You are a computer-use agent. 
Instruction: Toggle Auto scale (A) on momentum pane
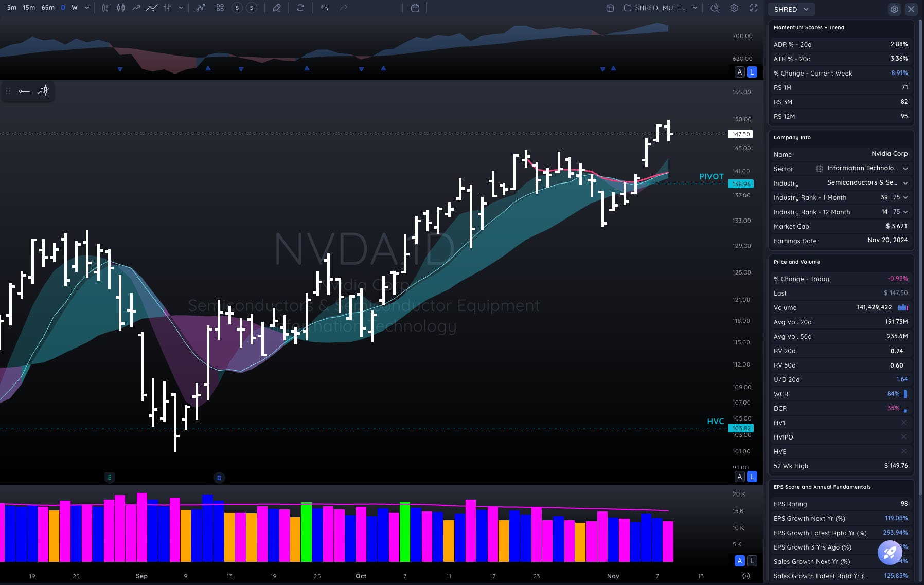tap(740, 72)
